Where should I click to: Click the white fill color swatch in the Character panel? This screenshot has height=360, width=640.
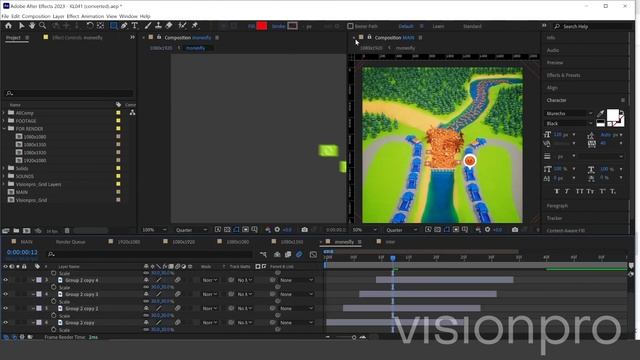[x=612, y=115]
